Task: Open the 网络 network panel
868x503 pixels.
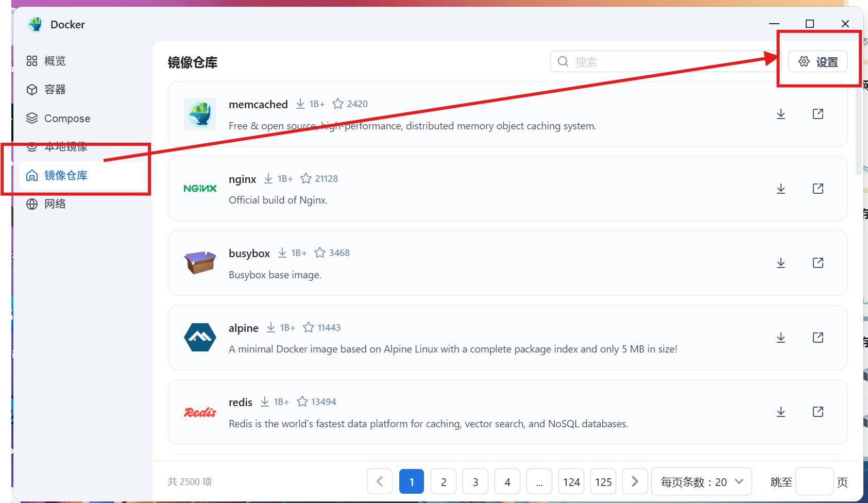Action: [55, 204]
